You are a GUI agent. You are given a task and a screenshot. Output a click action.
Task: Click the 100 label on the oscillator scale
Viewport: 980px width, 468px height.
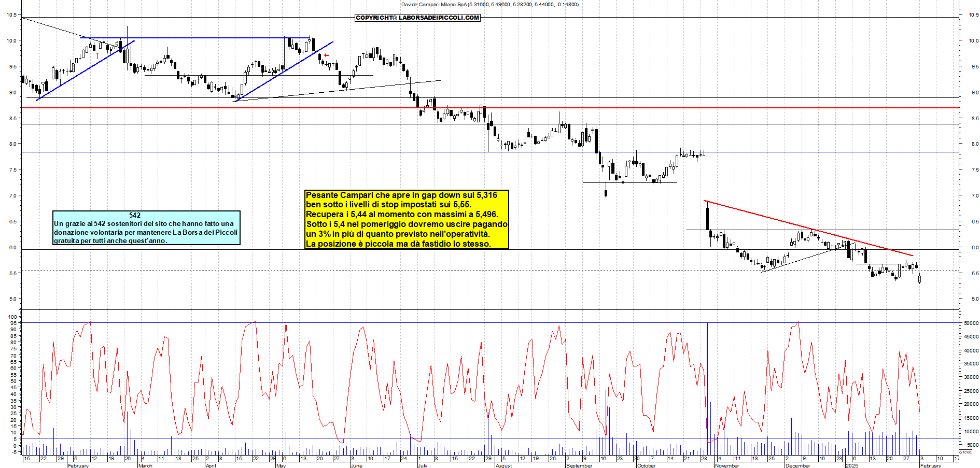(13, 317)
